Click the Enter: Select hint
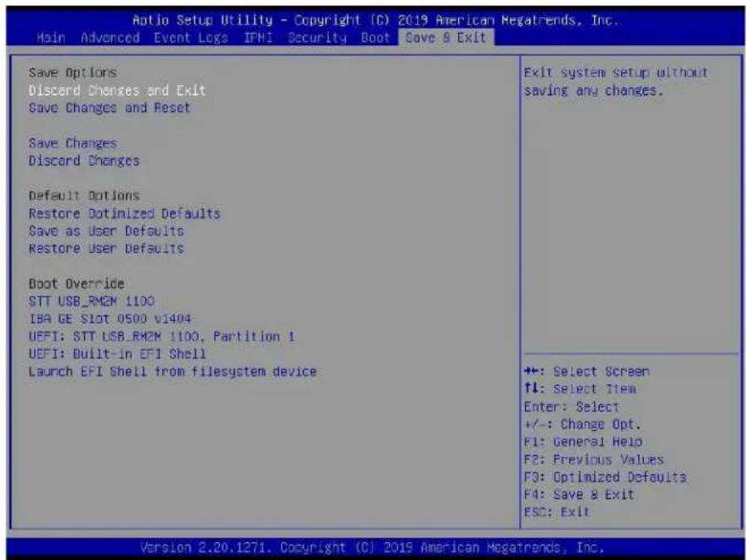This screenshot has height=560, width=746. pyautogui.click(x=571, y=407)
